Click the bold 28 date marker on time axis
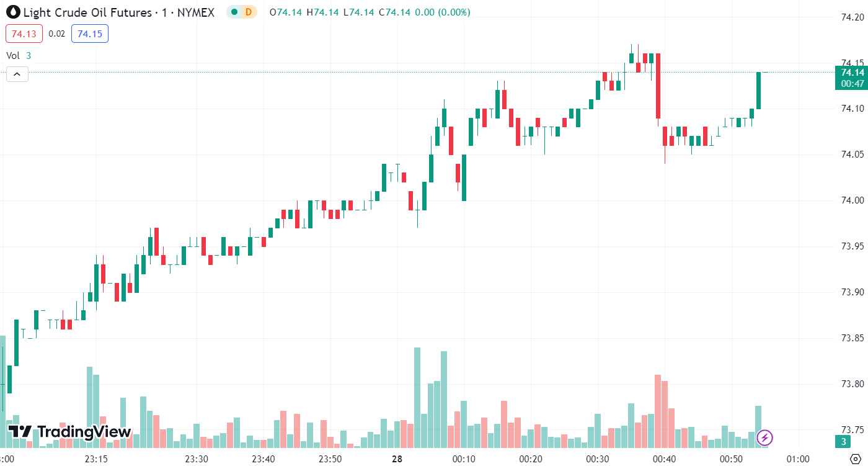Viewport: 868px width, 466px height. (397, 459)
